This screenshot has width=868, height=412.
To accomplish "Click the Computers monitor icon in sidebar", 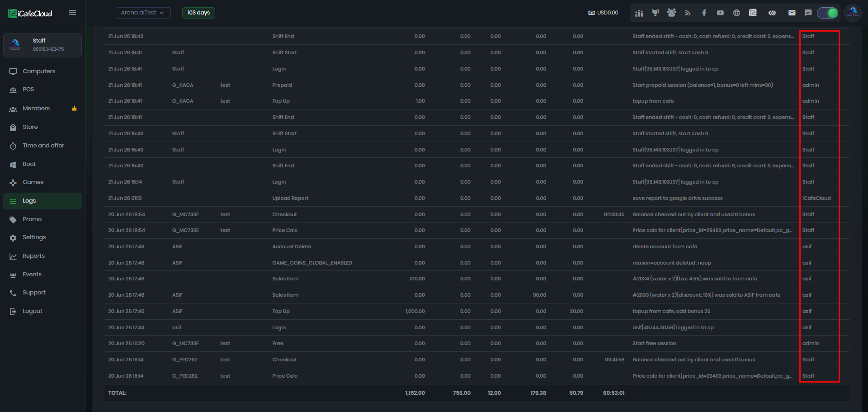I will (x=13, y=71).
